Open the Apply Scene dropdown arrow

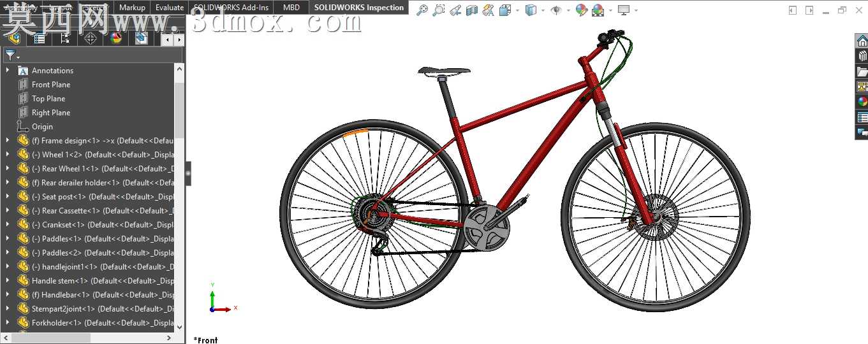[610, 10]
